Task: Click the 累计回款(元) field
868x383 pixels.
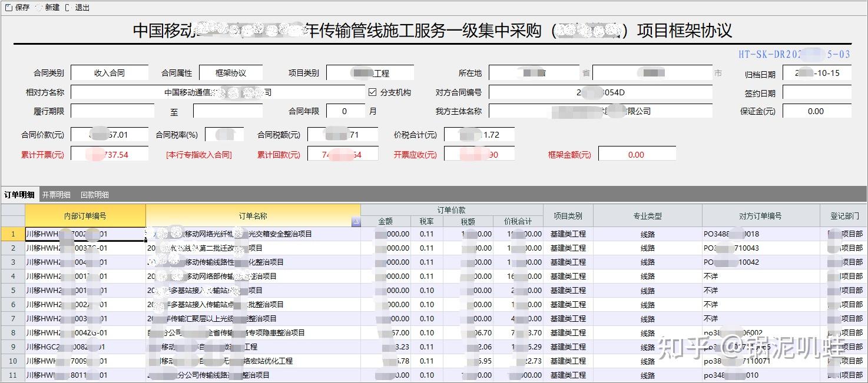Action: 343,155
